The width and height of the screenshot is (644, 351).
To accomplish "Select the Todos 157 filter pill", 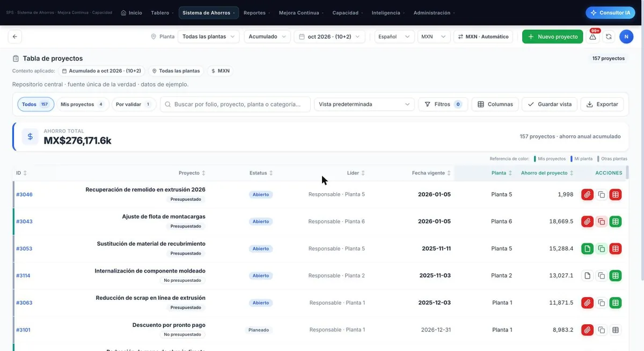I will click(35, 104).
